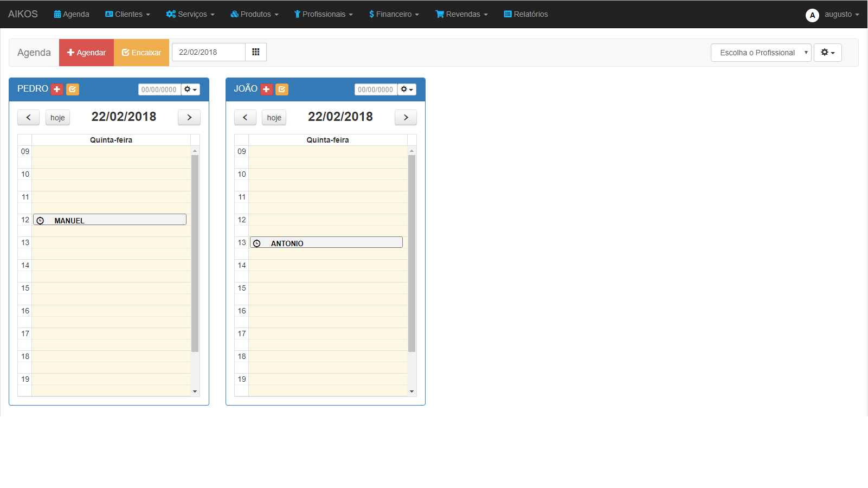Open the Relatórios menu item
Viewport: 868px width, 488px height.
525,14
